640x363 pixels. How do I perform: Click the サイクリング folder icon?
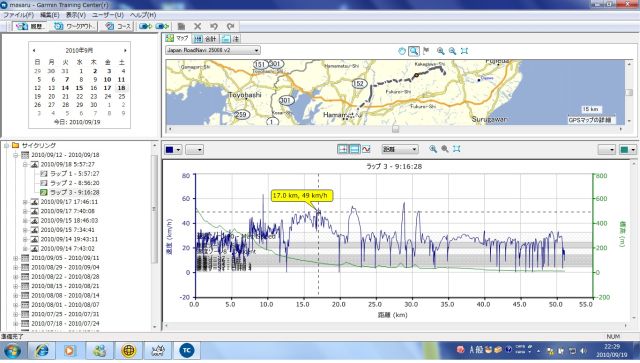[x=16, y=145]
